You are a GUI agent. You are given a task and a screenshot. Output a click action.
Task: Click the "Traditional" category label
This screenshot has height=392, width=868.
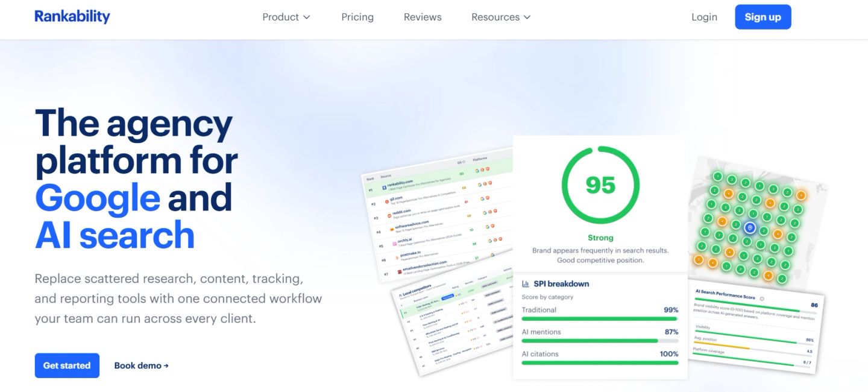pos(539,310)
